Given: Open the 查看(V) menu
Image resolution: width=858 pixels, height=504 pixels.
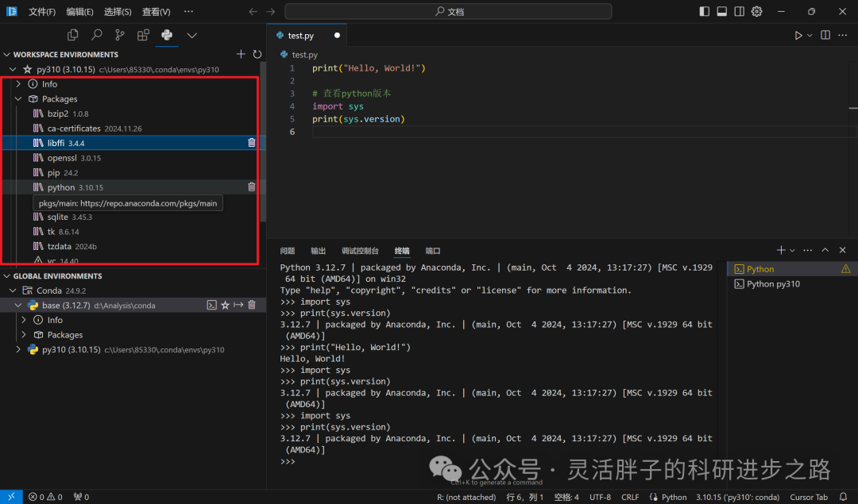Looking at the screenshot, I should point(156,11).
